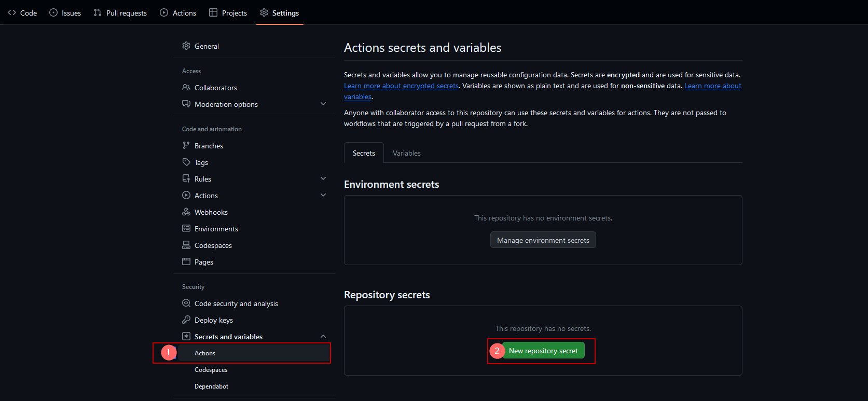Expand the Rules section chevron
Image resolution: width=868 pixels, height=401 pixels.
pyautogui.click(x=323, y=178)
